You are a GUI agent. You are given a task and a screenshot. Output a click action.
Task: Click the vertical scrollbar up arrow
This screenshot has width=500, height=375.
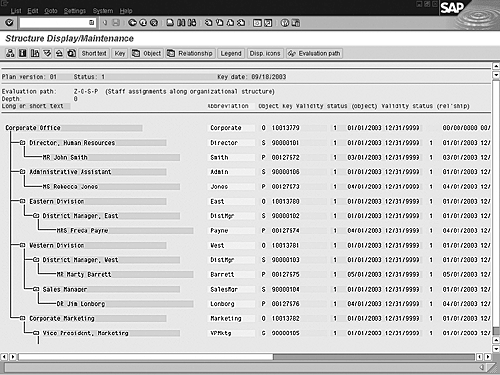tap(496, 66)
